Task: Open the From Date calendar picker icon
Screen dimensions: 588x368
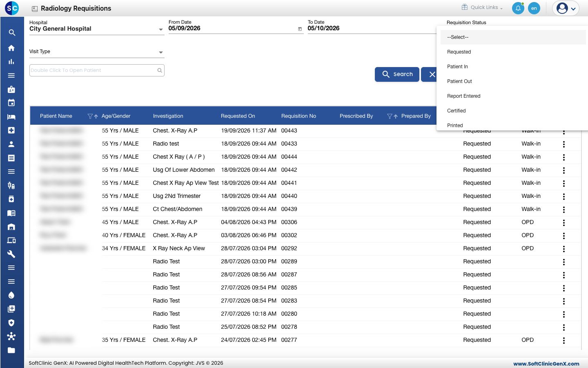Action: point(300,29)
